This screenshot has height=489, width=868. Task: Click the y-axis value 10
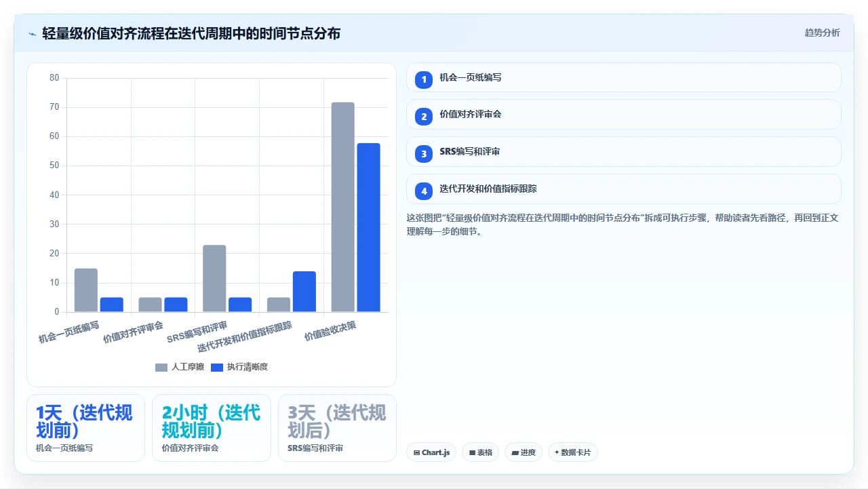(x=54, y=283)
